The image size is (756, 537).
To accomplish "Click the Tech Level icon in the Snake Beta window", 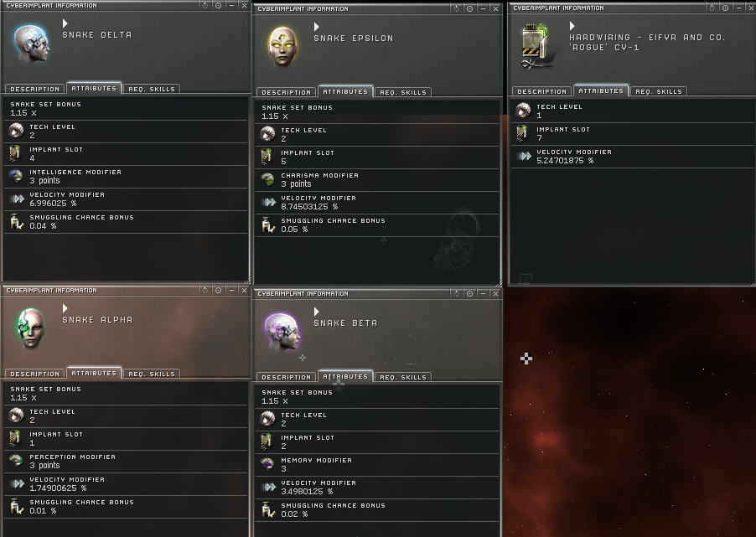I will coord(267,418).
